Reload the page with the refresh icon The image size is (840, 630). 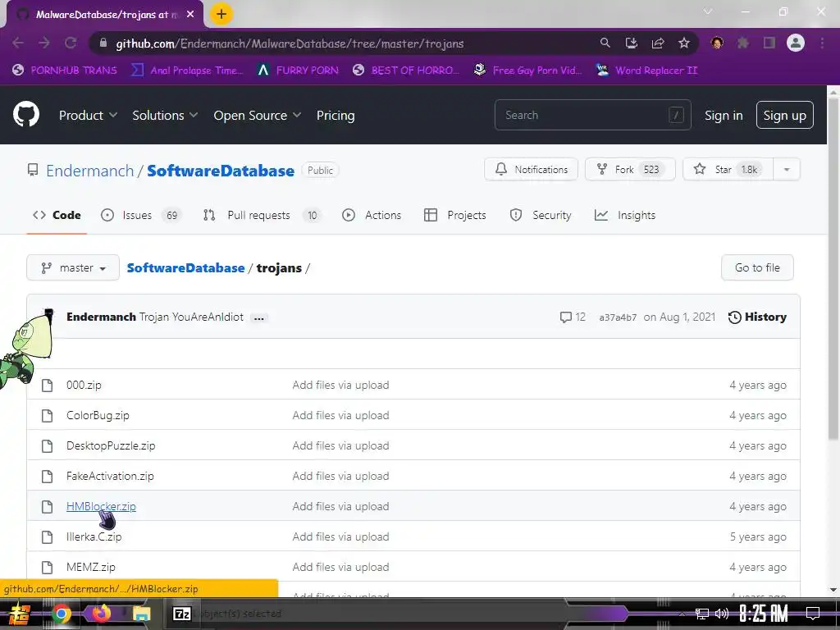(x=71, y=43)
